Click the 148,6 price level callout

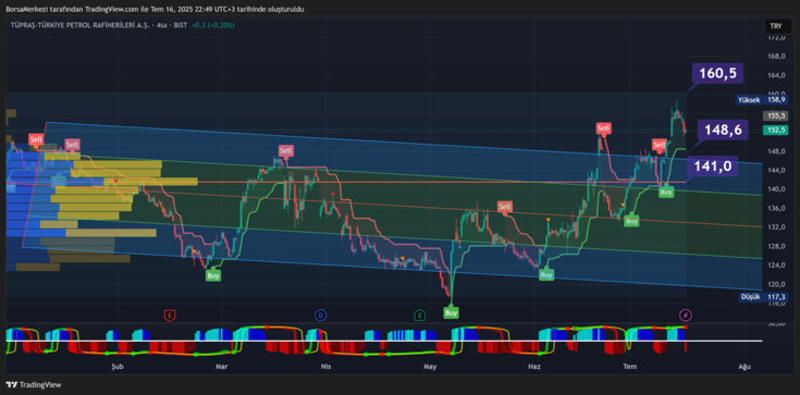point(723,131)
